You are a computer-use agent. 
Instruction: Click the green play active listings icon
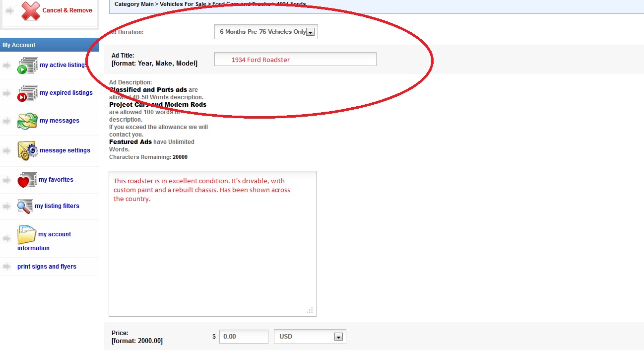click(27, 66)
